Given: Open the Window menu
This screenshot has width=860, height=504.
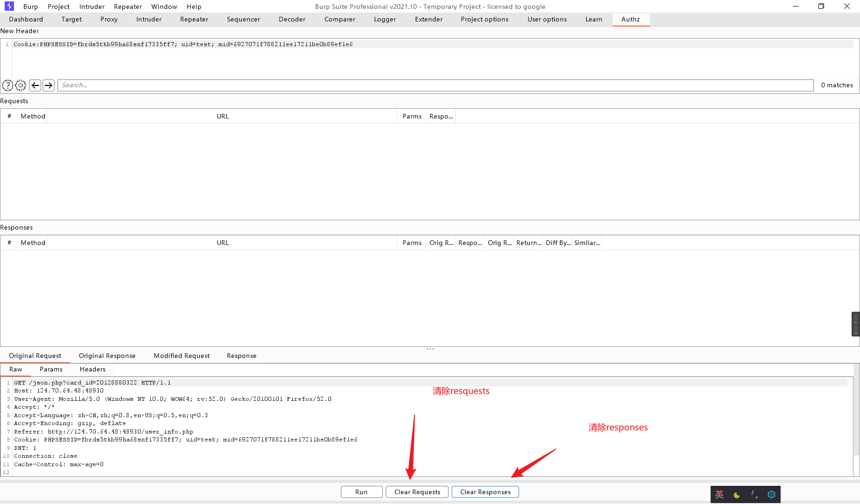Looking at the screenshot, I should 164,7.
